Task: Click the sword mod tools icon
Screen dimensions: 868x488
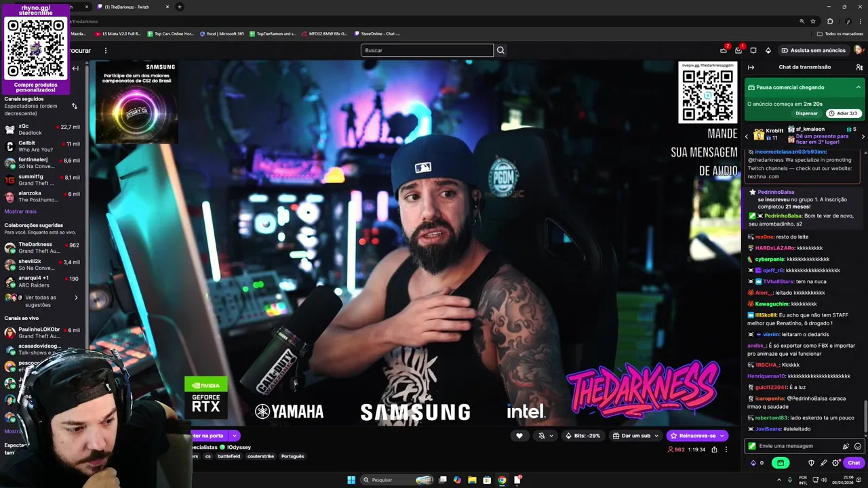Action: tap(824, 463)
